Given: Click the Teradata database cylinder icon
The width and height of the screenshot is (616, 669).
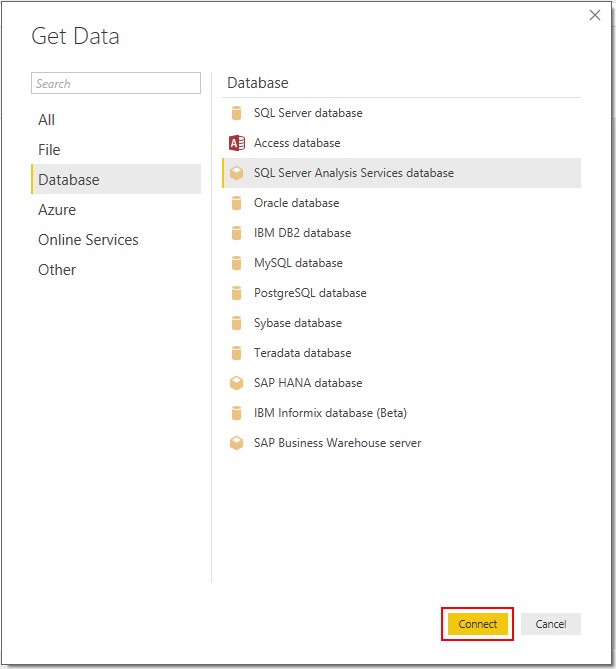Looking at the screenshot, I should pos(236,353).
